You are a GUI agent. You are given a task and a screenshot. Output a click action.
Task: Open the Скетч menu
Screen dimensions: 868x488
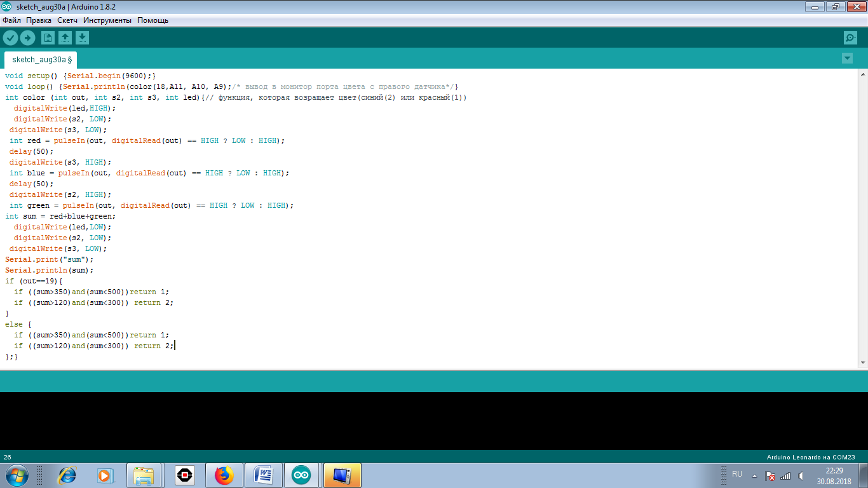67,20
